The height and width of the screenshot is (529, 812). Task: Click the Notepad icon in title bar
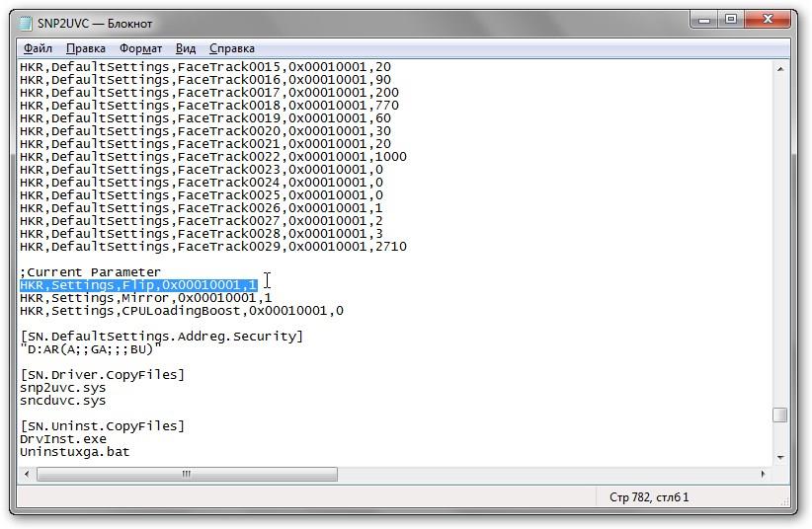tap(26, 23)
